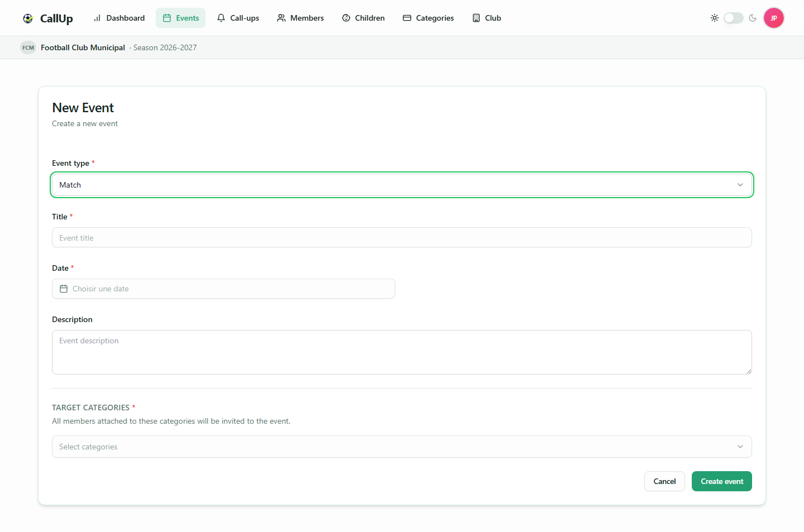Image resolution: width=804 pixels, height=532 pixels.
Task: Click the TARGET CATEGORIES label
Action: tap(90, 408)
